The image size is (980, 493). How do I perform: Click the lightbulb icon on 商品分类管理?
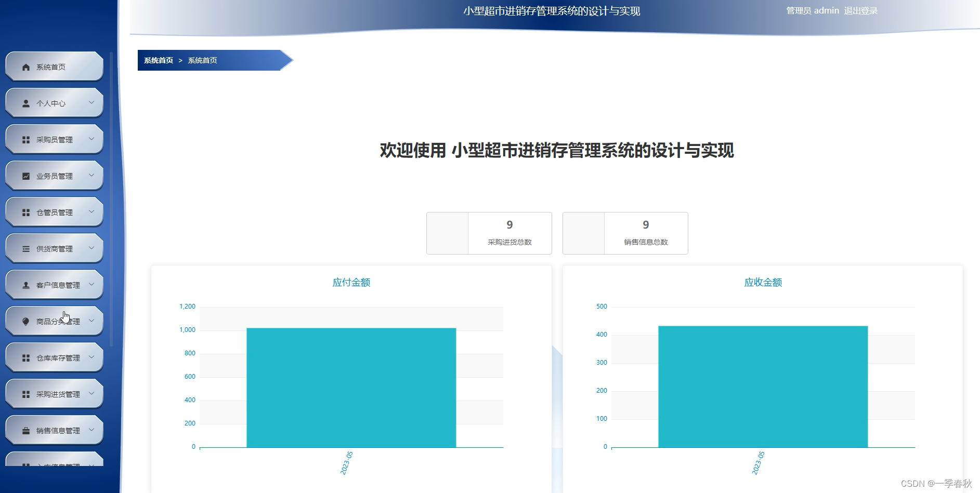24,321
